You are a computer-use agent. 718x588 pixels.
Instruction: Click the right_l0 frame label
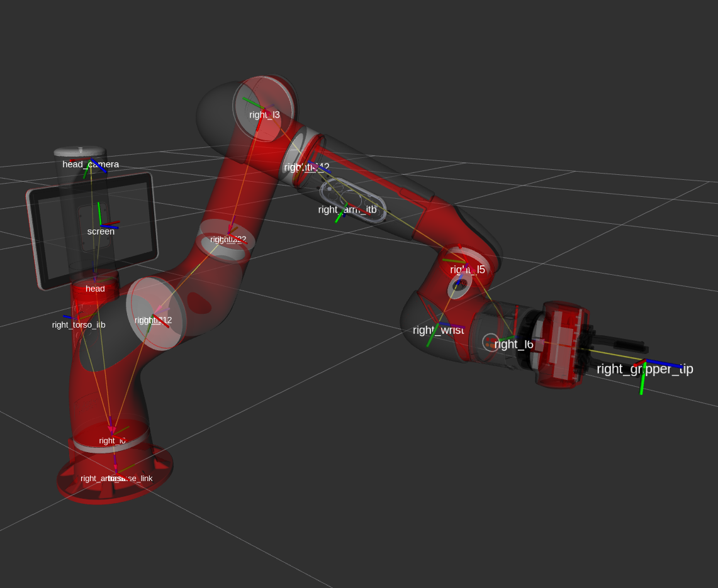click(112, 441)
